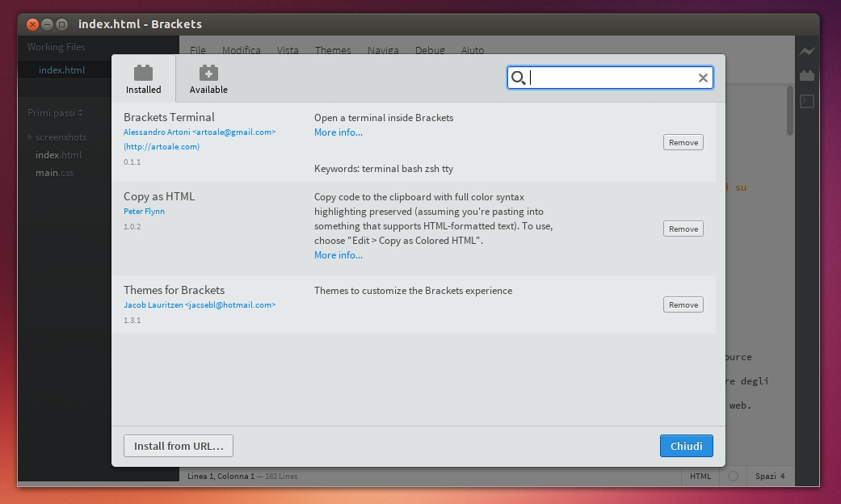Image resolution: width=841 pixels, height=504 pixels.
Task: Open the Vista menu
Action: click(x=288, y=50)
